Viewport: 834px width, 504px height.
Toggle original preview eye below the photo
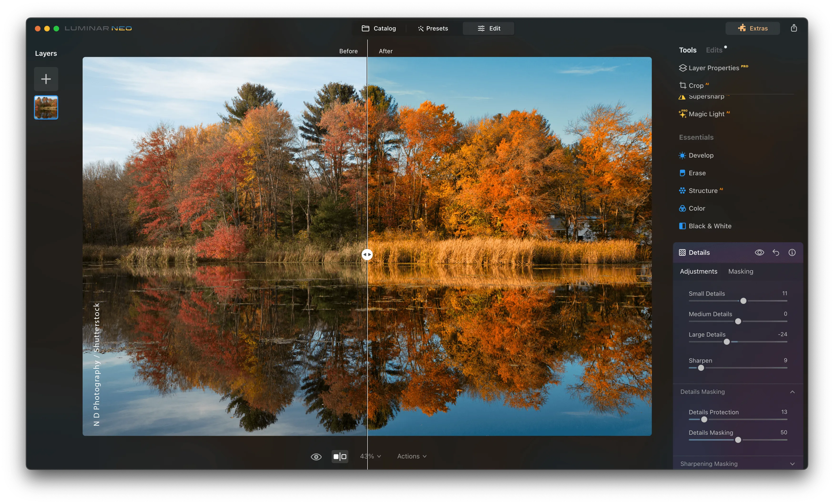tap(316, 457)
